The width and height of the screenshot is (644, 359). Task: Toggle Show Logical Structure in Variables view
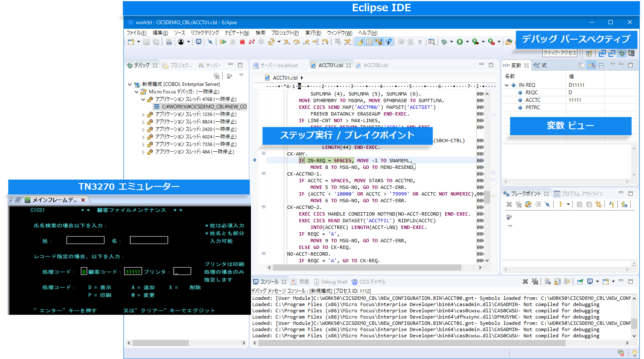click(591, 65)
